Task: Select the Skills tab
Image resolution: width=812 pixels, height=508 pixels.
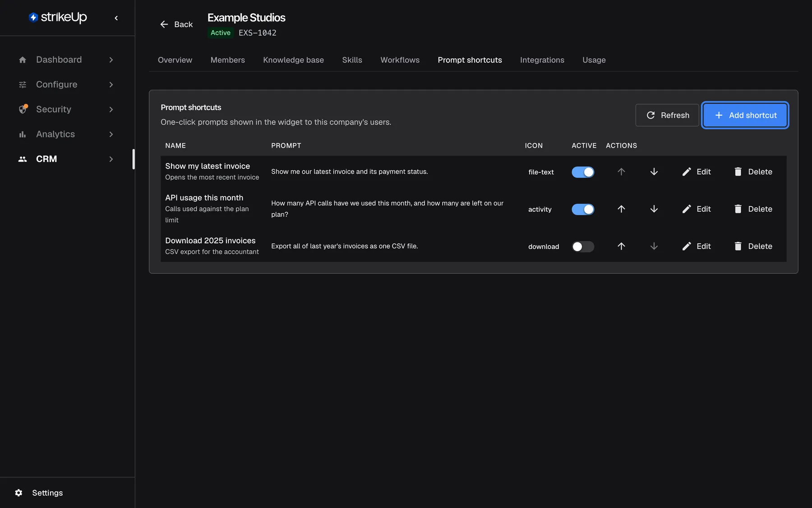Action: [x=352, y=60]
